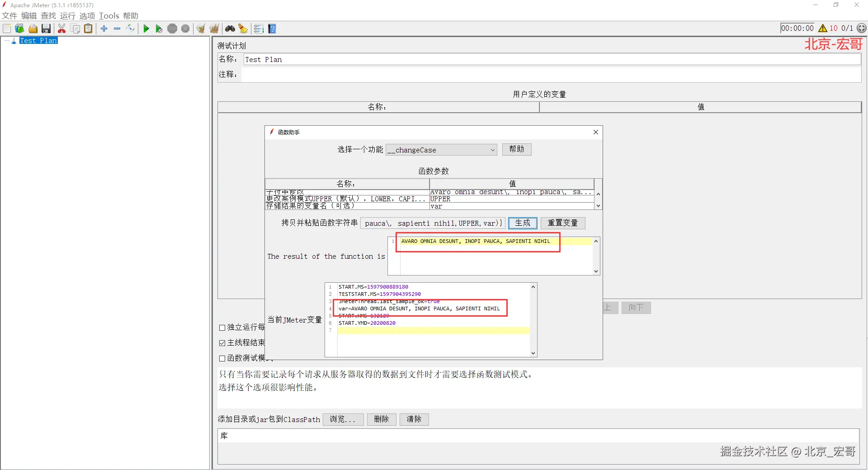The image size is (868, 470).
Task: Click the 浏览... browse button
Action: click(x=343, y=419)
